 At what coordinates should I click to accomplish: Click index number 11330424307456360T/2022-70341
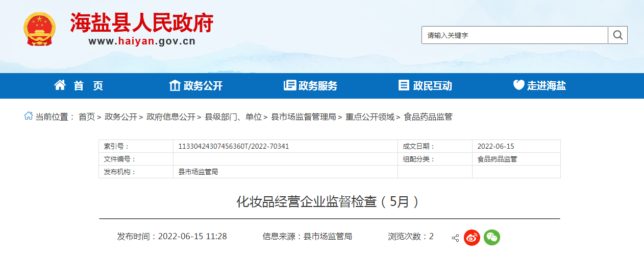tap(234, 146)
